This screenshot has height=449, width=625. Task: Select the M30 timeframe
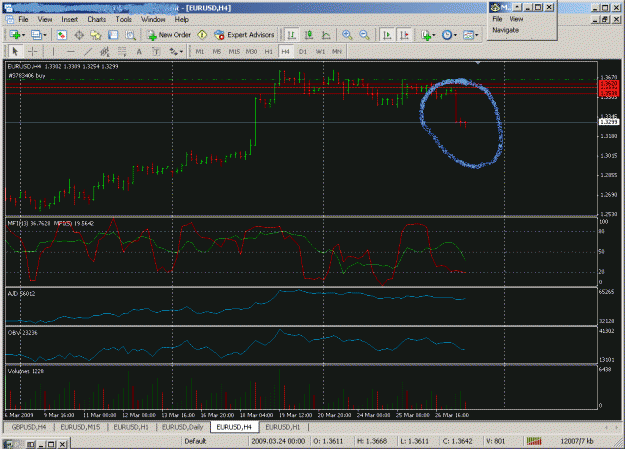(x=251, y=51)
